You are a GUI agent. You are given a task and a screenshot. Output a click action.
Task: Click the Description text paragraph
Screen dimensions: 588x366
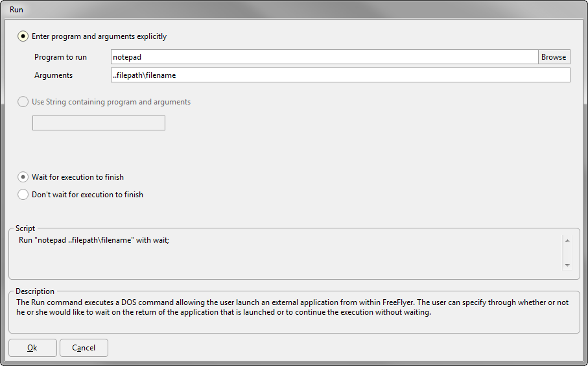pyautogui.click(x=292, y=307)
